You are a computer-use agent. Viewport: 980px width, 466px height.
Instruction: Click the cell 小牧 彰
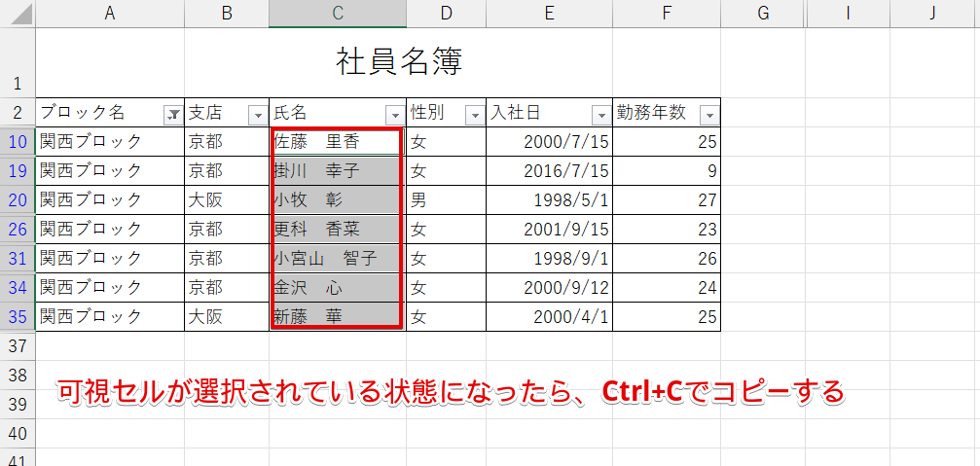coord(338,199)
